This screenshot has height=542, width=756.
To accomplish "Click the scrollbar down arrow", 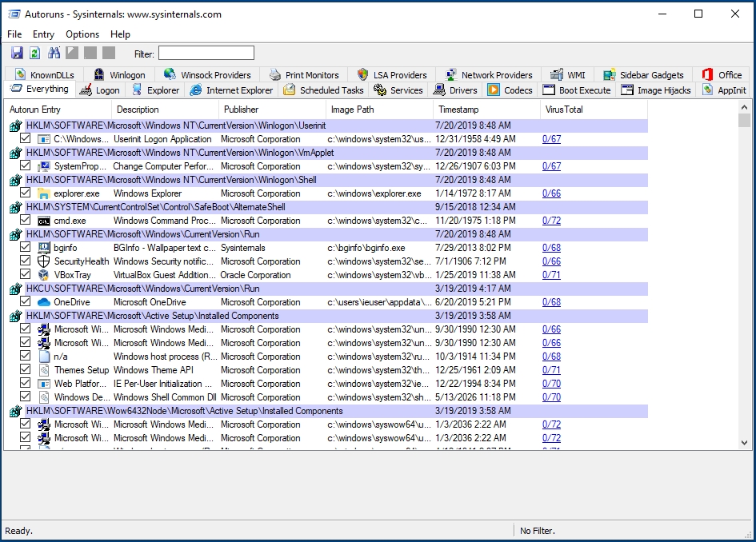I will tap(745, 442).
